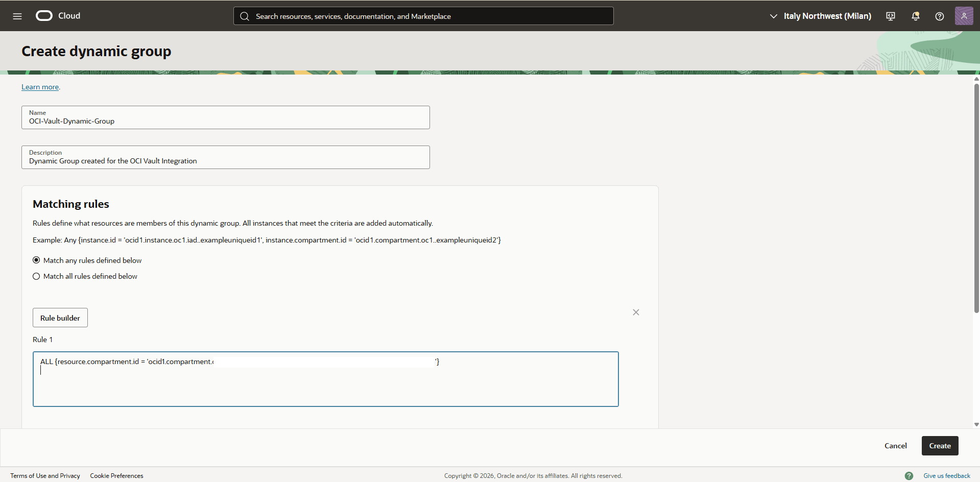The width and height of the screenshot is (980, 482).
Task: Click the Matching rules heading
Action: click(x=71, y=204)
